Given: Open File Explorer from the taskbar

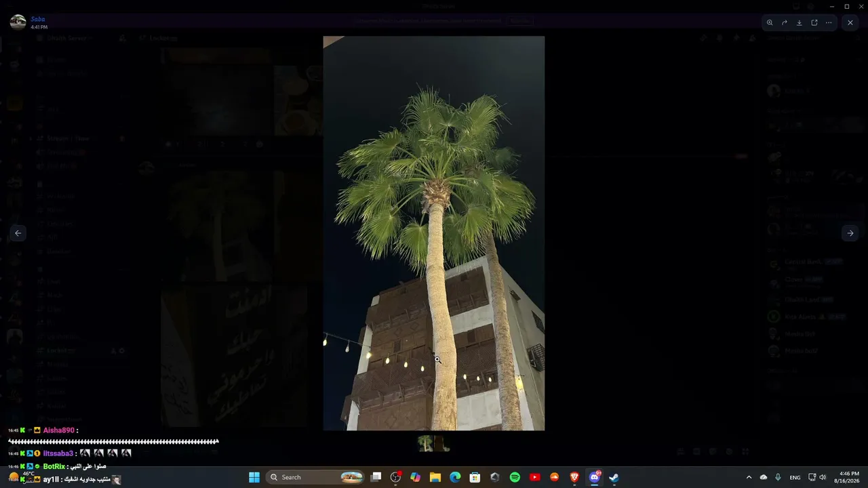Looking at the screenshot, I should tap(435, 477).
